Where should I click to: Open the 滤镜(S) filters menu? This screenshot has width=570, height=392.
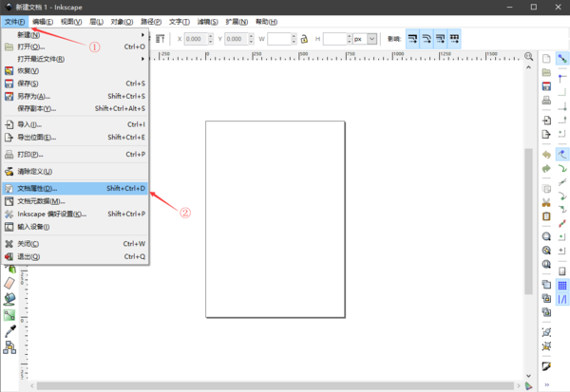pyautogui.click(x=207, y=22)
